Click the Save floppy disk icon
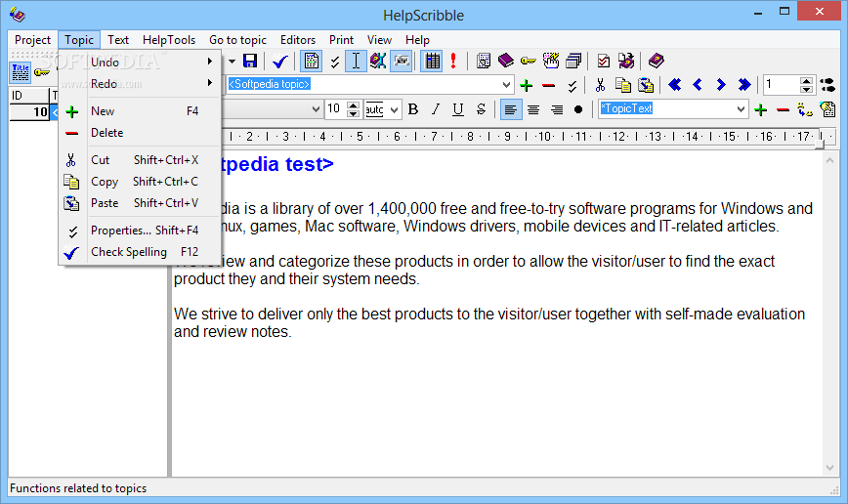 click(250, 61)
